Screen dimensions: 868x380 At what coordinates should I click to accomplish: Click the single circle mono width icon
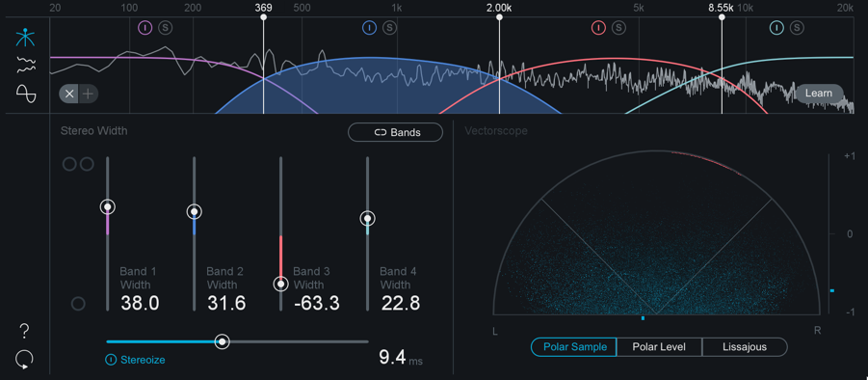point(79,304)
